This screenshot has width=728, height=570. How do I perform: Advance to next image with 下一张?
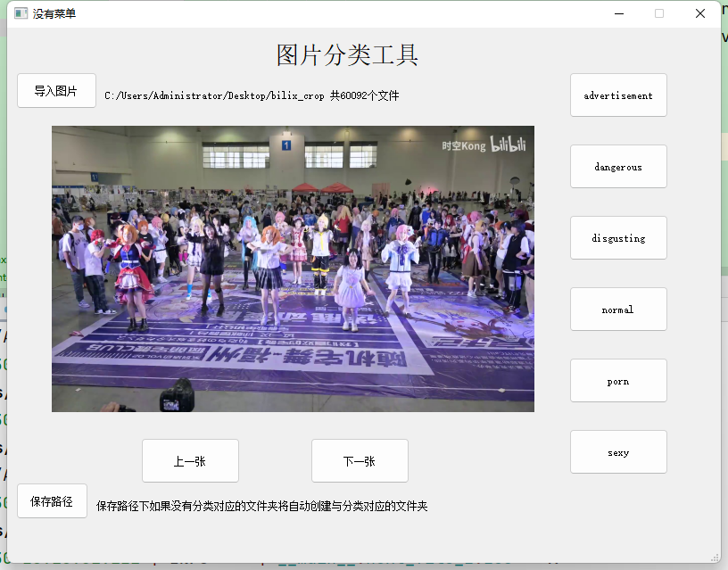pos(360,461)
